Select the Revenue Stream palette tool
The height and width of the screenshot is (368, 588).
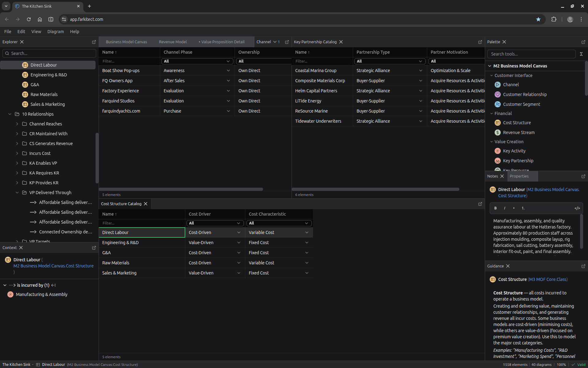[514, 132]
